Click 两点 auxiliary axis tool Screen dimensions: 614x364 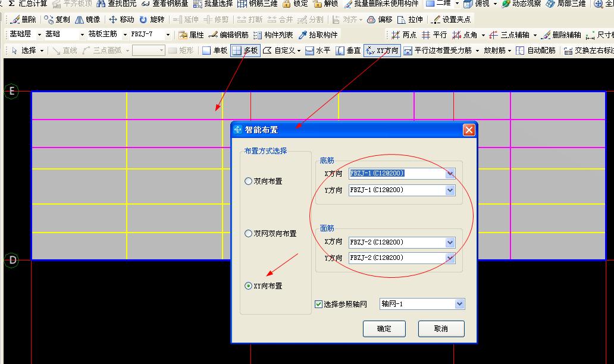click(x=404, y=35)
